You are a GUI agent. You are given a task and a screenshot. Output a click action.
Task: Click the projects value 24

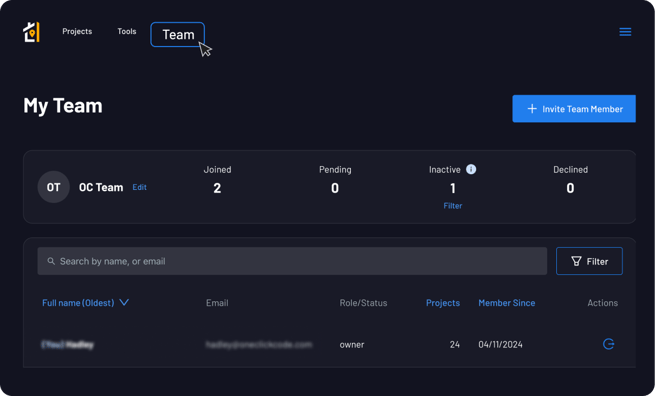click(x=454, y=345)
